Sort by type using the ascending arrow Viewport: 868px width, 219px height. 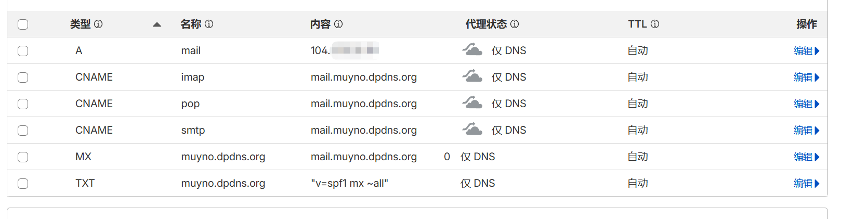[157, 24]
